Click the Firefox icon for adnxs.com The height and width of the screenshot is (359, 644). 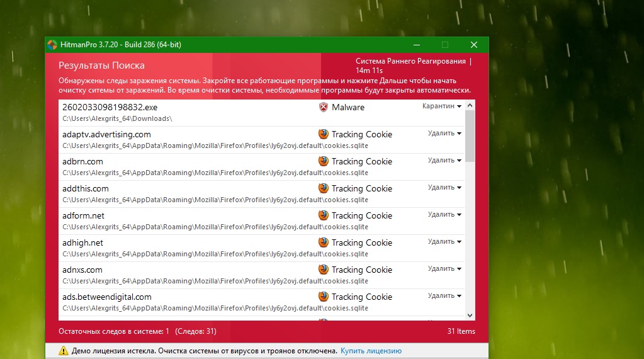[324, 270]
